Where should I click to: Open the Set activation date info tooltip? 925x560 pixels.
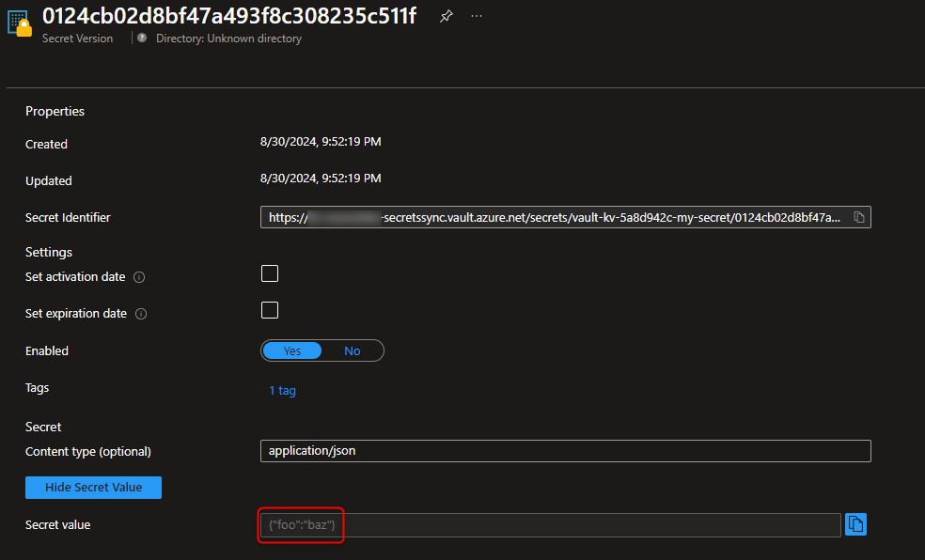(x=138, y=276)
